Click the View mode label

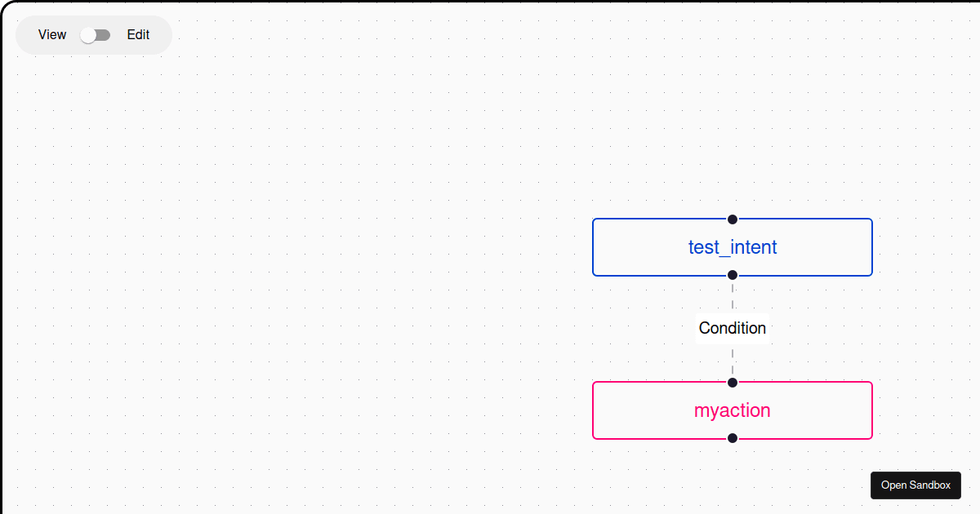tap(51, 34)
